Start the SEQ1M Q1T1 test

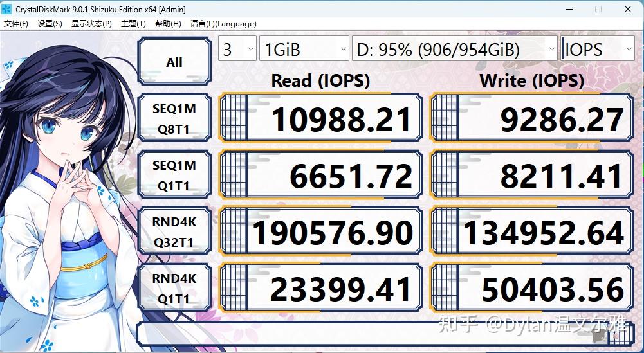174,175
